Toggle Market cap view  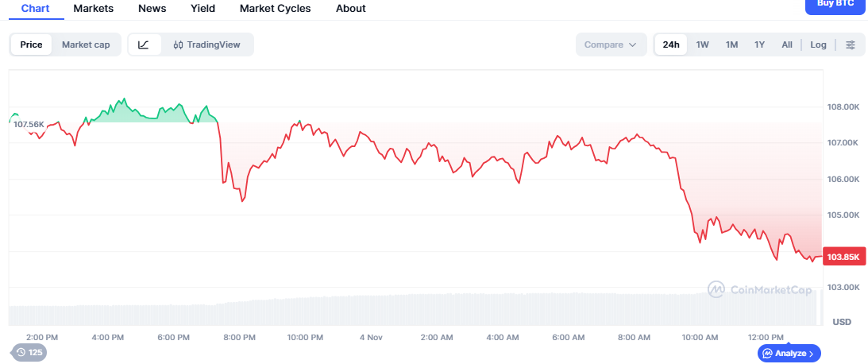coord(86,45)
